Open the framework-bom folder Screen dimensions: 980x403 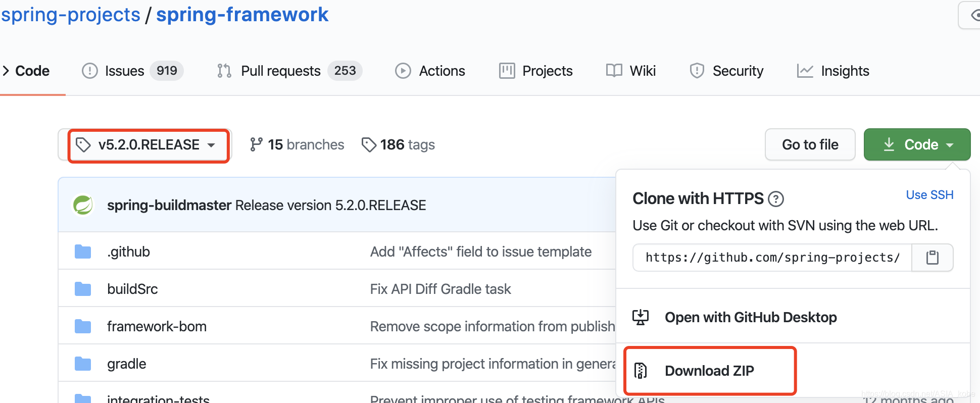pyautogui.click(x=157, y=326)
